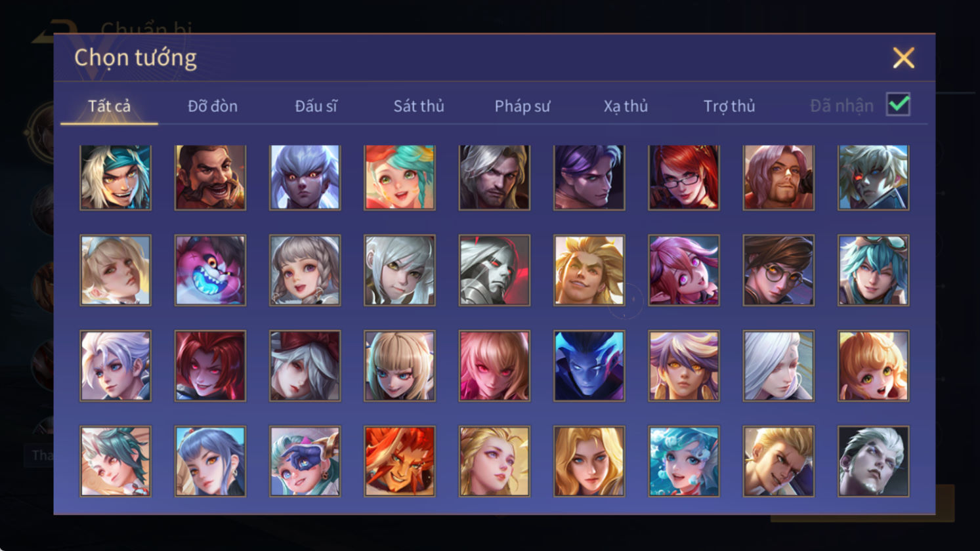The image size is (980, 551).
Task: Open the Đấu sĩ category tab
Action: point(316,106)
